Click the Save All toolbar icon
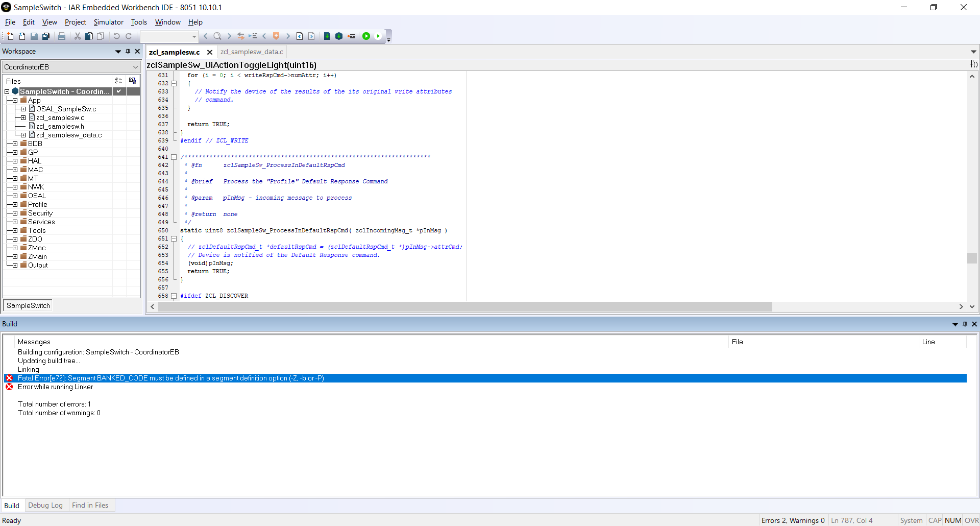 pyautogui.click(x=45, y=36)
